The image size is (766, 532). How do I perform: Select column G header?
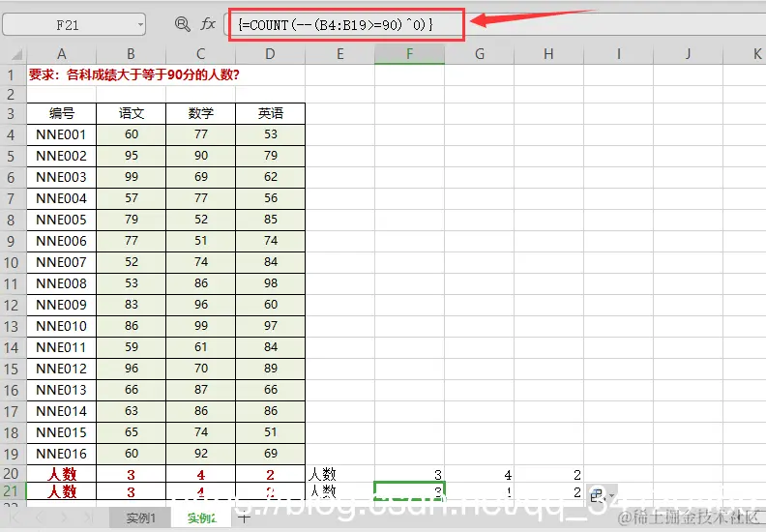[x=480, y=54]
